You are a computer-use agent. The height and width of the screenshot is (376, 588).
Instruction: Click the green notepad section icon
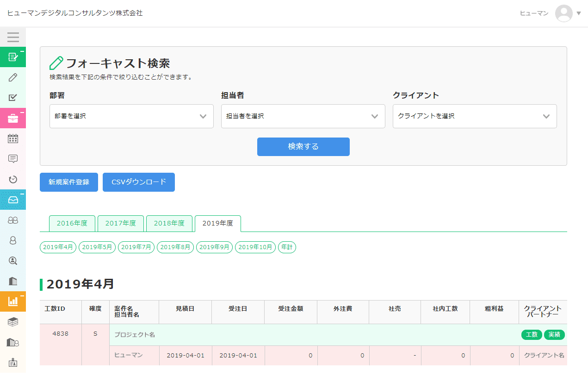pyautogui.click(x=13, y=57)
